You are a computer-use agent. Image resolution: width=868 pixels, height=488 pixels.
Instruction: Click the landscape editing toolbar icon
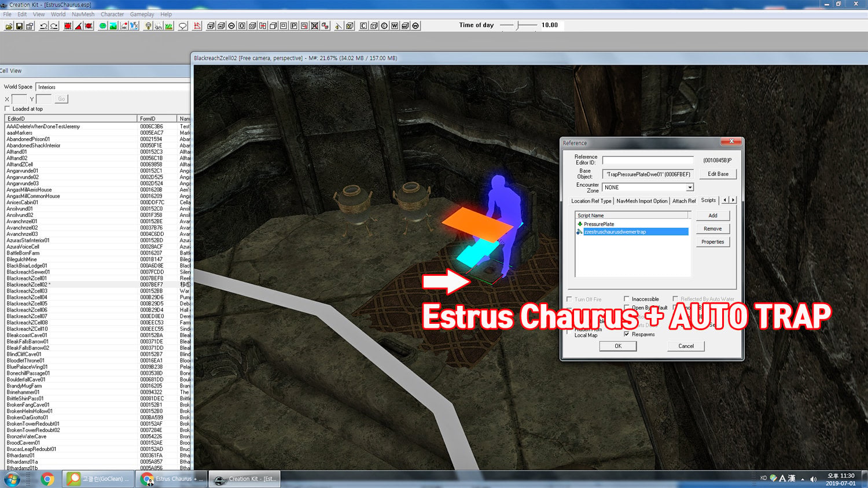click(113, 26)
